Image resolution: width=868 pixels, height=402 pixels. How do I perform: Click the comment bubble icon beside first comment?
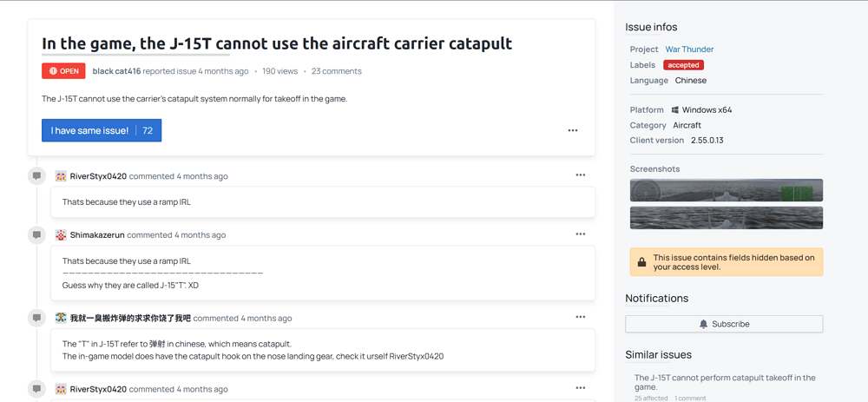tap(36, 176)
